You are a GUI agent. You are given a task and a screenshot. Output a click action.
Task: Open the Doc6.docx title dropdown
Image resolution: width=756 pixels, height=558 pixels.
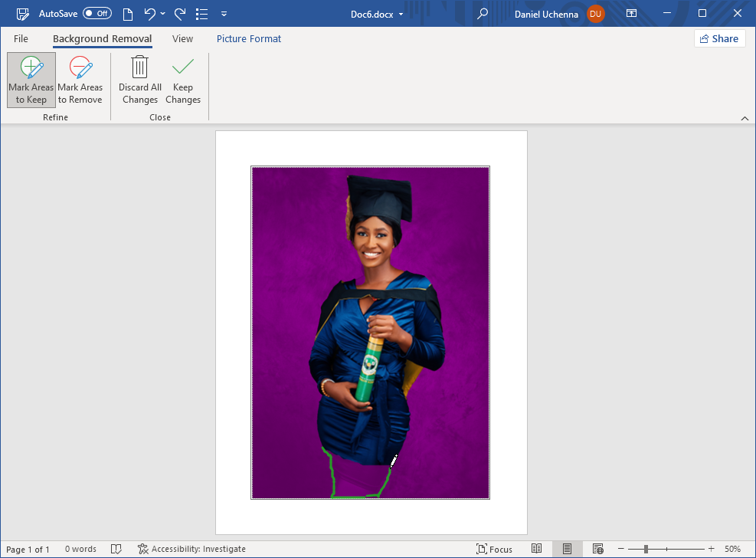pos(401,13)
